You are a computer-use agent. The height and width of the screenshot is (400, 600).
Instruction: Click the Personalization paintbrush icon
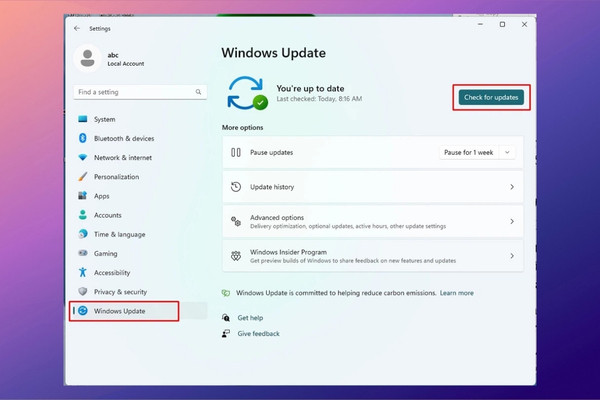(83, 176)
